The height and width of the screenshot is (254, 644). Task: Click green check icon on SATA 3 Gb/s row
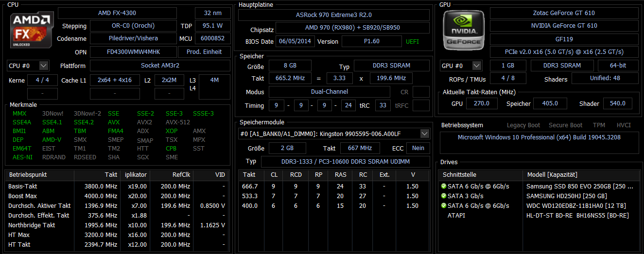(x=444, y=196)
